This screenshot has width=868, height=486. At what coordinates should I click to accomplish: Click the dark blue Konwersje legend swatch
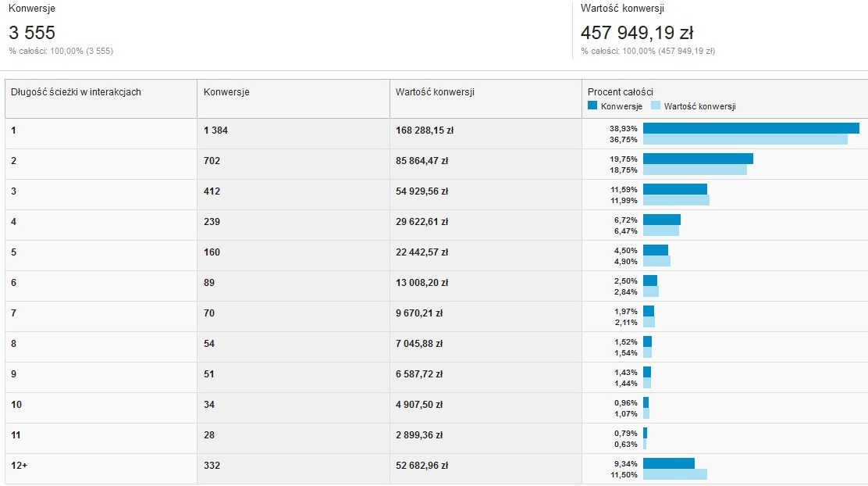coord(592,105)
